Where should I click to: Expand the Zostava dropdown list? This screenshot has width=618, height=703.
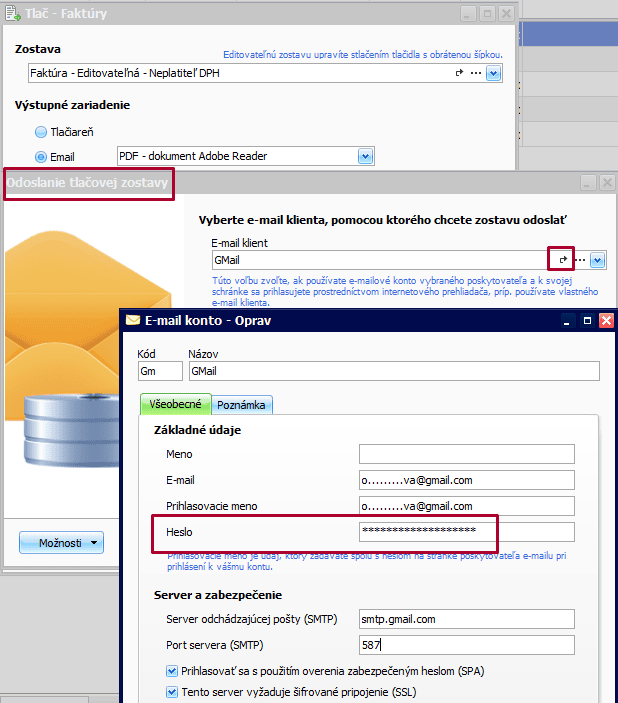tap(493, 73)
